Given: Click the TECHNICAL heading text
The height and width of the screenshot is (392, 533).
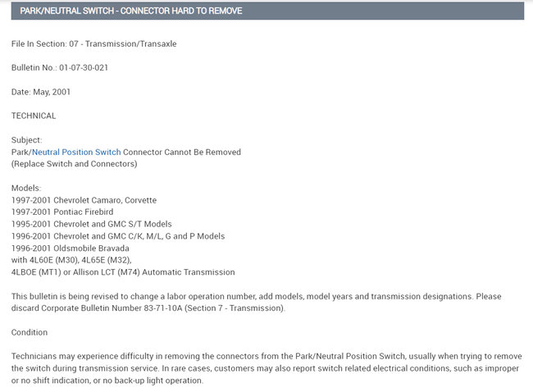Looking at the screenshot, I should tap(34, 116).
